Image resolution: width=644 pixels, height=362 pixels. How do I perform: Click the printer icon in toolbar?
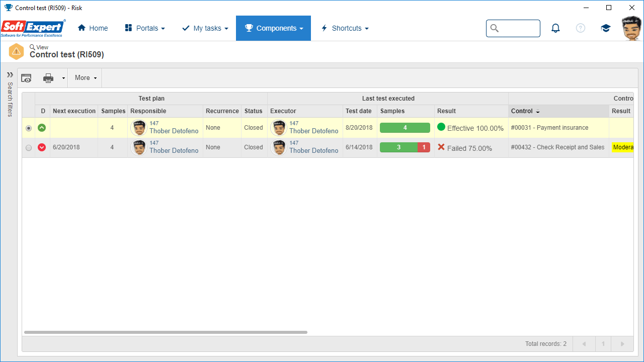(x=48, y=78)
